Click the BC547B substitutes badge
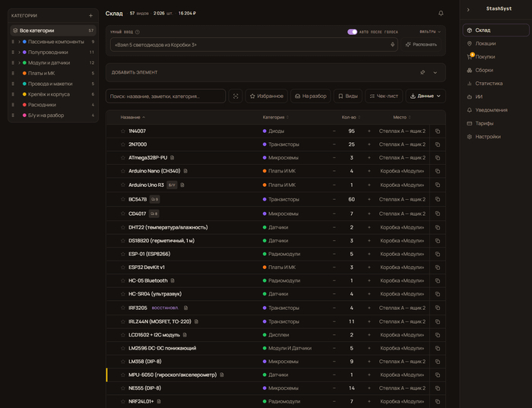The width and height of the screenshot is (532, 408). click(x=155, y=199)
